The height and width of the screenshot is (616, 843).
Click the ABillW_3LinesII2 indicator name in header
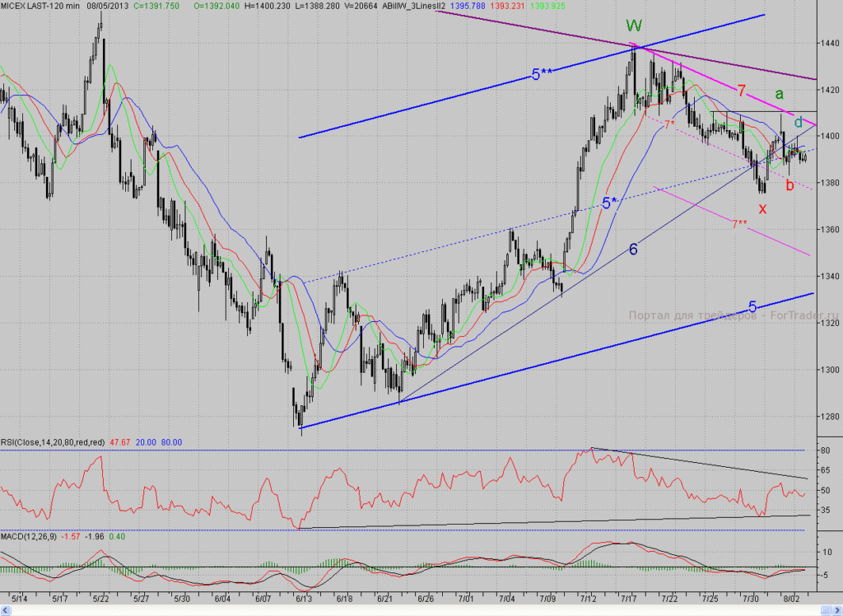point(413,6)
